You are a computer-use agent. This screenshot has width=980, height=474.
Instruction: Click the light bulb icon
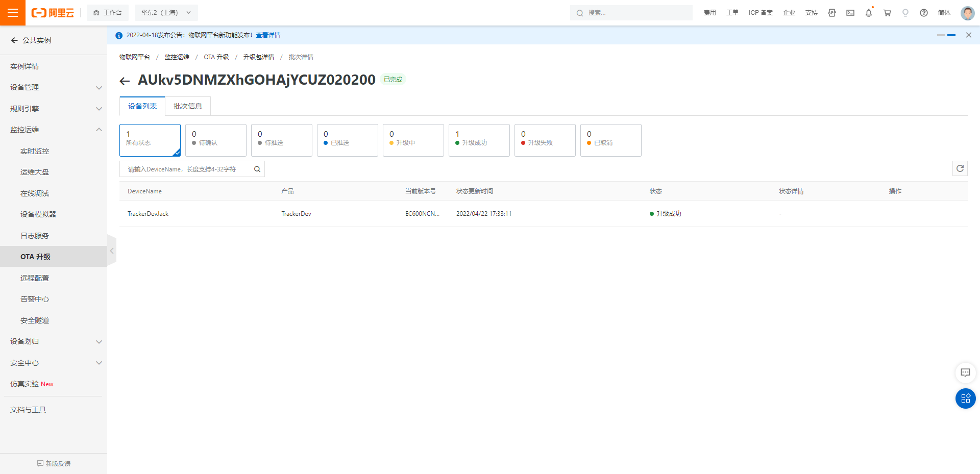point(905,13)
